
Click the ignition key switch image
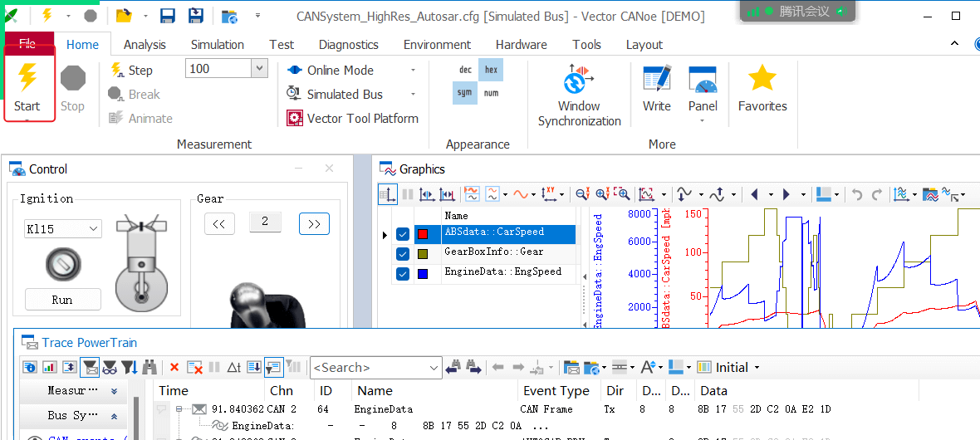point(63,265)
